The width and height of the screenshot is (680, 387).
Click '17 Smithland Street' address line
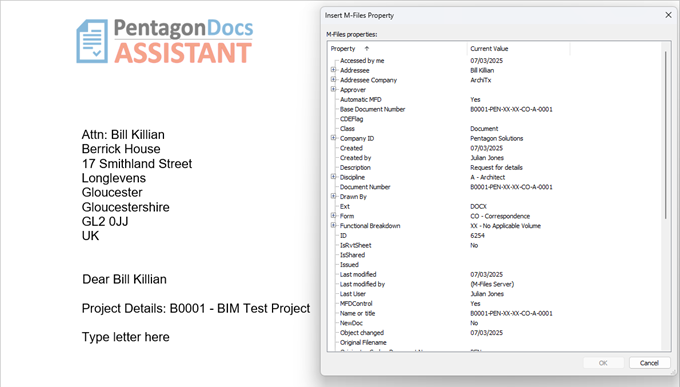coord(137,164)
